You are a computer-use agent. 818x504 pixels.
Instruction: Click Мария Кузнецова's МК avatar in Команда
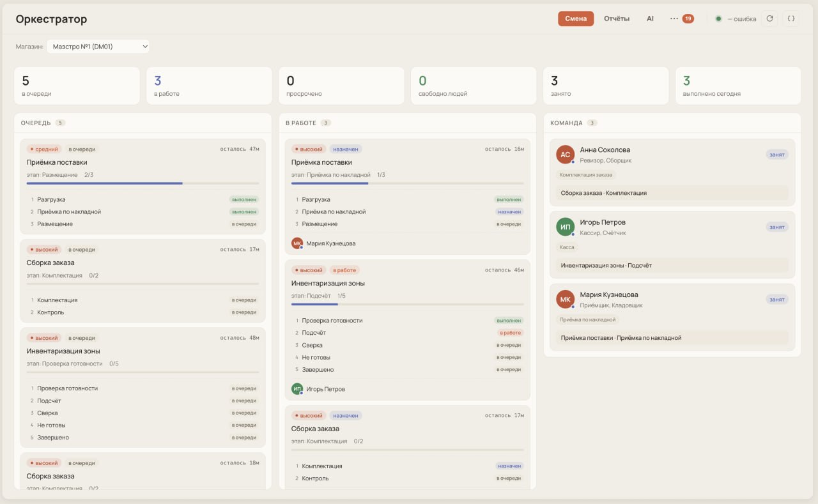pyautogui.click(x=565, y=299)
